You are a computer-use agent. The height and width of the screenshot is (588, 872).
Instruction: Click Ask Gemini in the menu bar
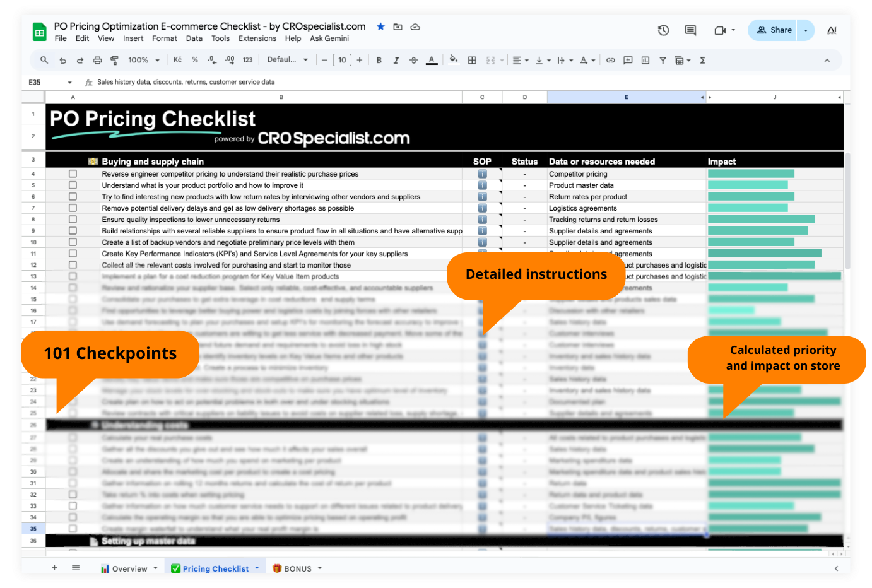(329, 38)
